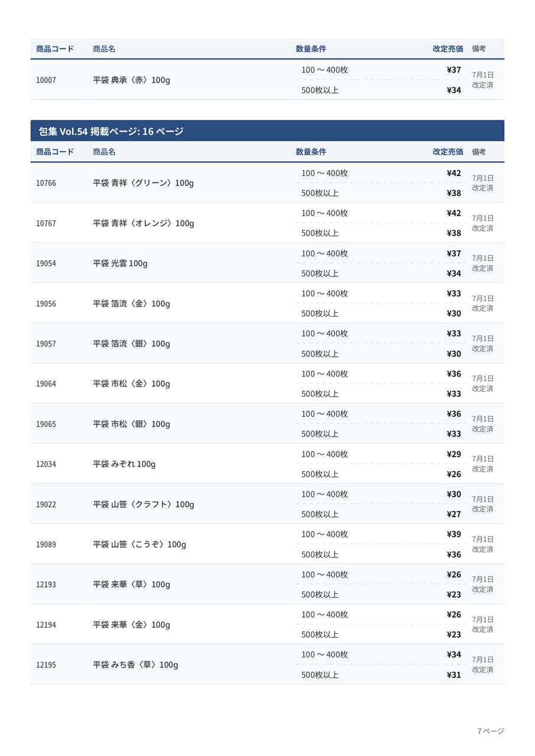Click 平袋 箔流〈金〉100g product name
This screenshot has height=756, width=535.
[x=131, y=304]
